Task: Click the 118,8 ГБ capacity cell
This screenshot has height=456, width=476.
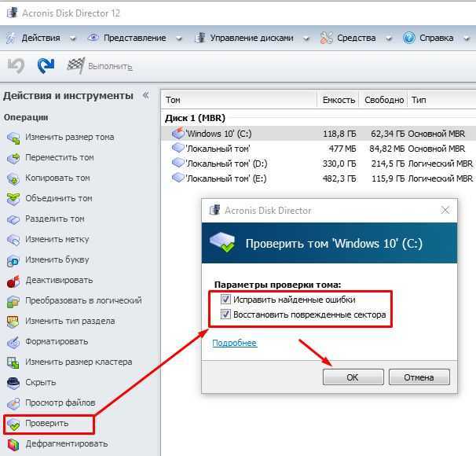Action: pos(339,134)
